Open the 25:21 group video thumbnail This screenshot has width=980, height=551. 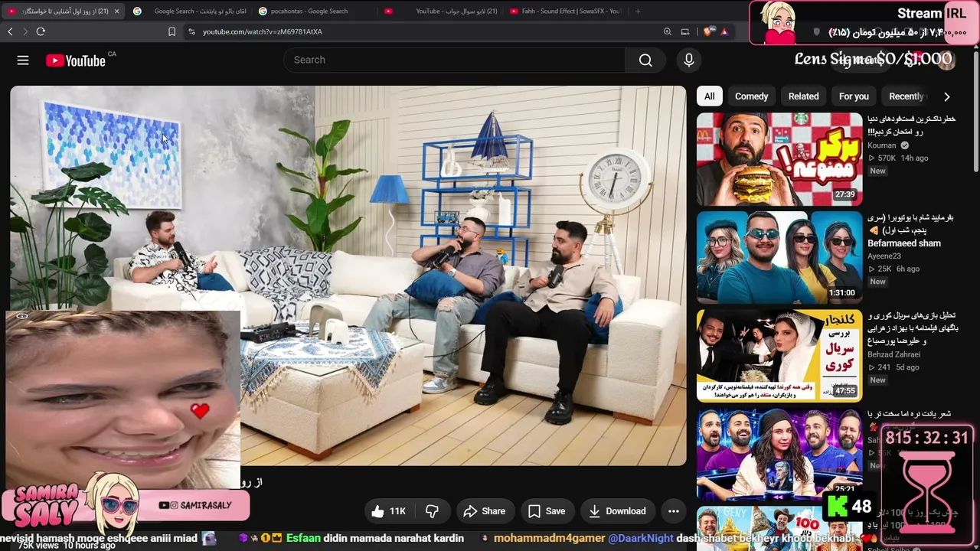[779, 454]
